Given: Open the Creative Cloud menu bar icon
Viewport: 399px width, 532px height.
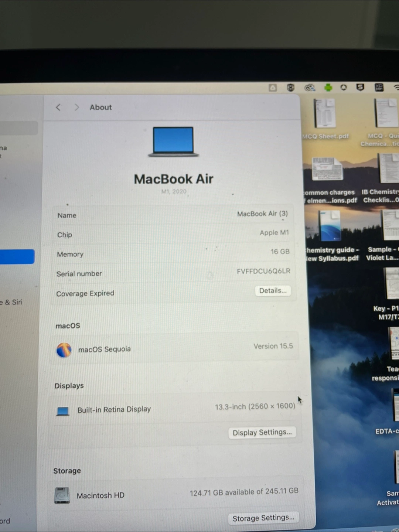Looking at the screenshot, I should tap(310, 88).
